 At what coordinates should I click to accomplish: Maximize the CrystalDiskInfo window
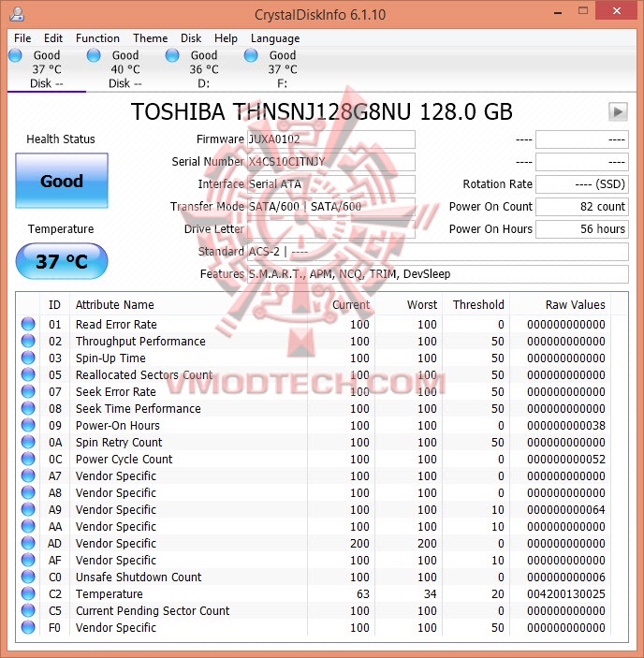coord(583,11)
